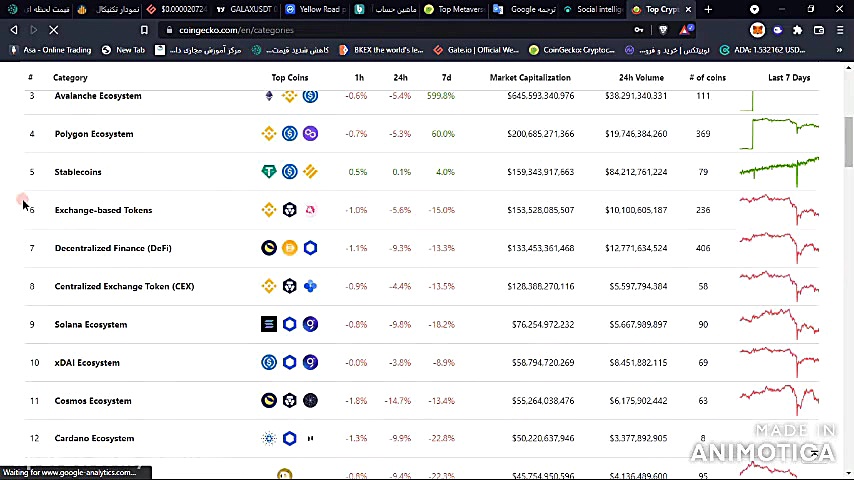Open Exchange-based Tokens category

click(103, 210)
